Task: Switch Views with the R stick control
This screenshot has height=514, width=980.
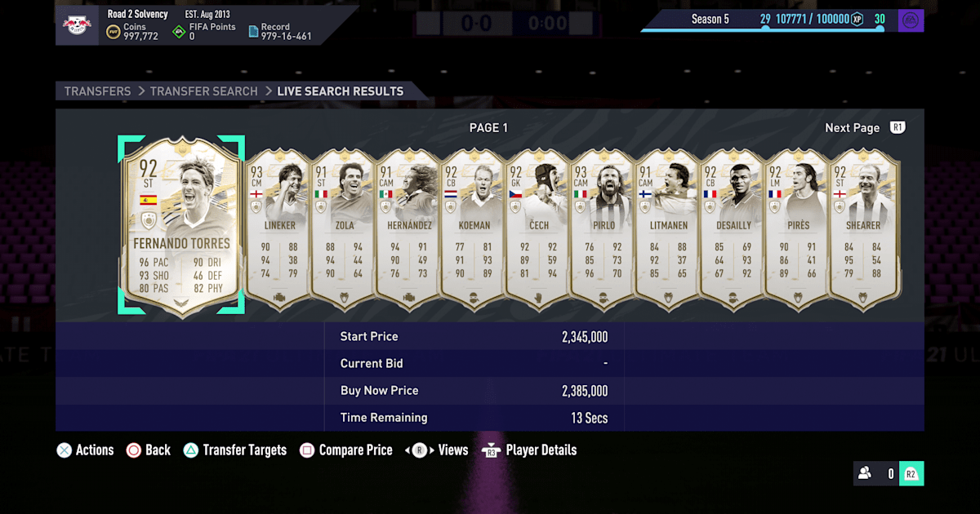Action: click(x=437, y=450)
